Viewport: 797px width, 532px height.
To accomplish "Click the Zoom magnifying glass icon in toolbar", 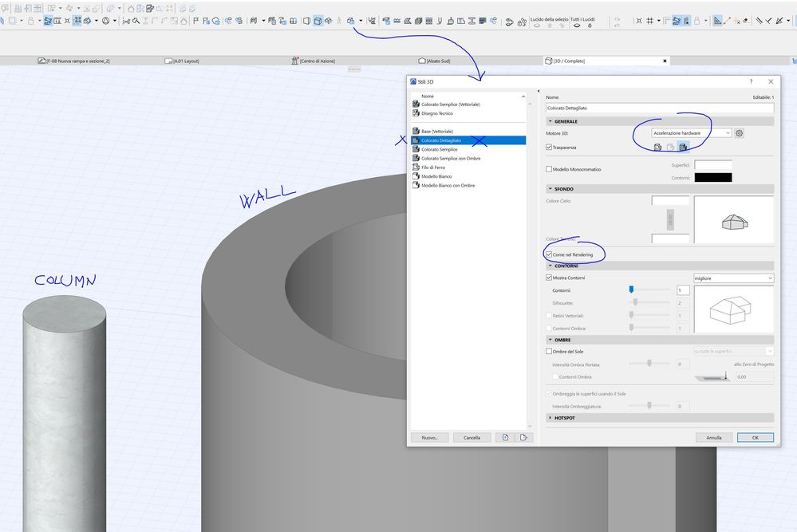I will click(x=136, y=20).
